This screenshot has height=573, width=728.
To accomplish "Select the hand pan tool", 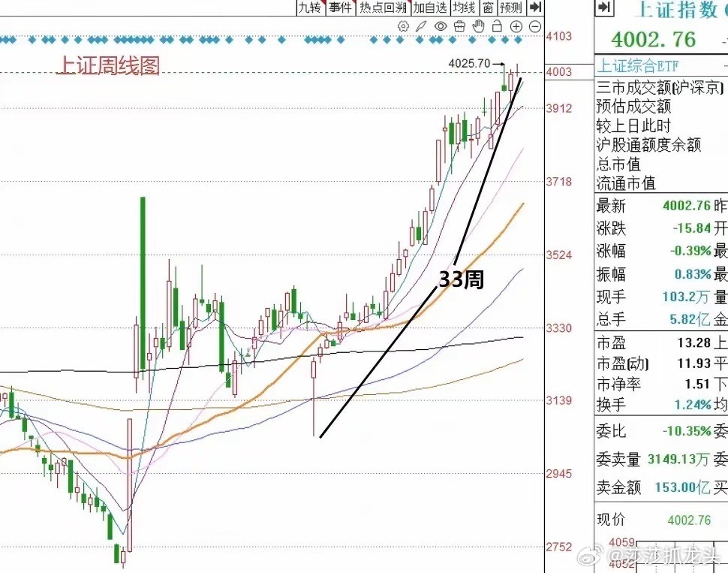I will click(x=478, y=26).
